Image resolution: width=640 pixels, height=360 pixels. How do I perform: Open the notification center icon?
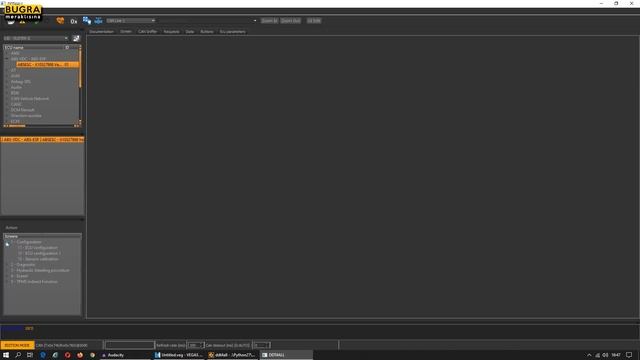pyautogui.click(x=629, y=355)
